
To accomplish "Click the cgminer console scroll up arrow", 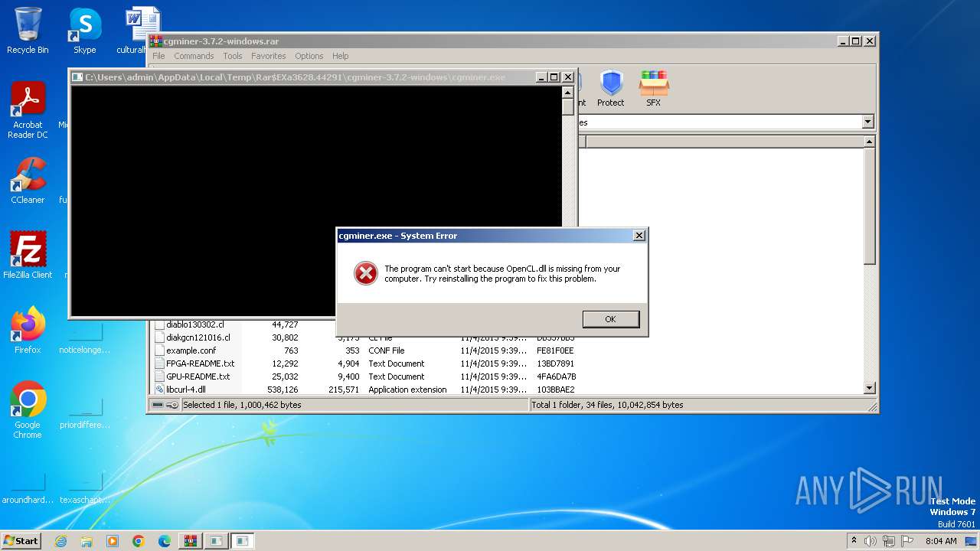I will coord(567,92).
